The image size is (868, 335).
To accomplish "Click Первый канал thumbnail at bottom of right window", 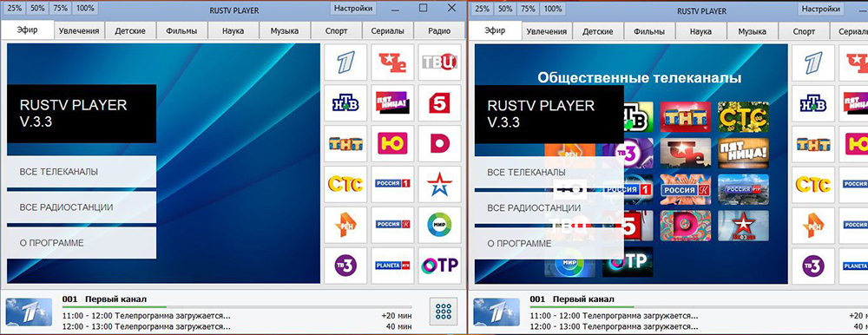I will tap(496, 312).
